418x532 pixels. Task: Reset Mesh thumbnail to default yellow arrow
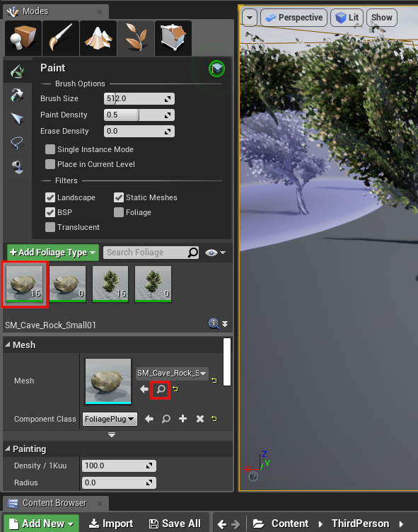[175, 389]
